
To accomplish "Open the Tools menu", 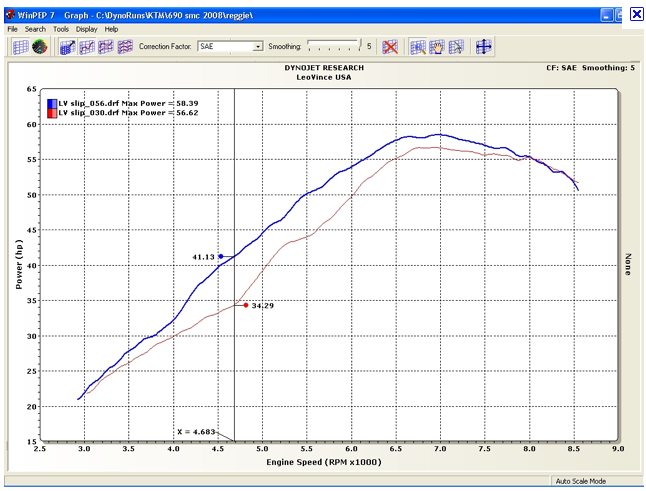I will coord(61,29).
